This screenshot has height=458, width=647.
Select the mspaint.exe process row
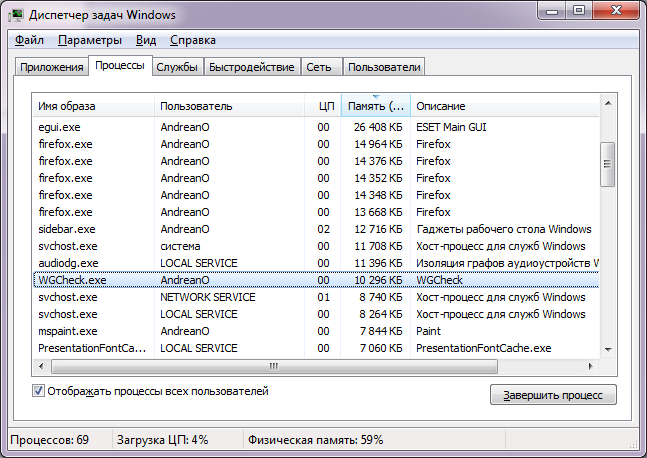[x=316, y=331]
